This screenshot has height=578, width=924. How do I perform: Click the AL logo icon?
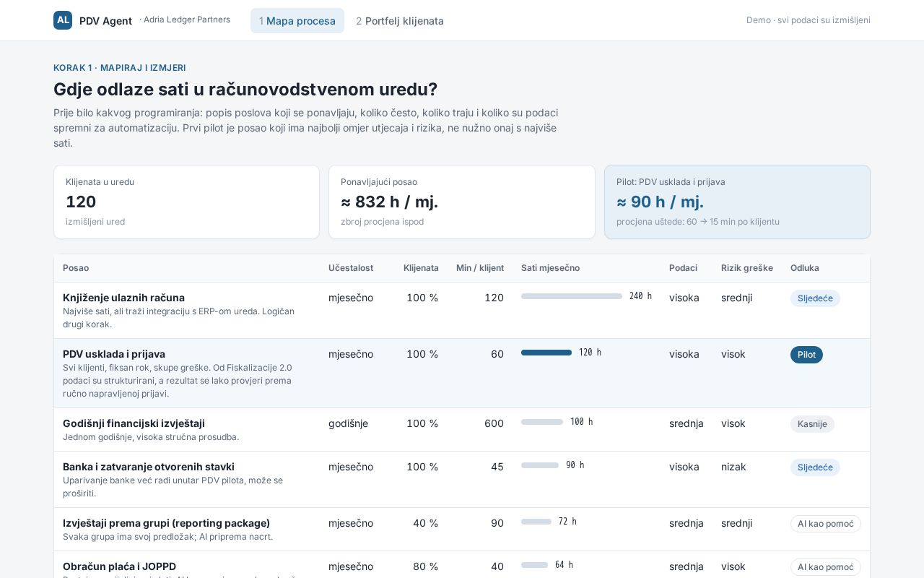63,20
